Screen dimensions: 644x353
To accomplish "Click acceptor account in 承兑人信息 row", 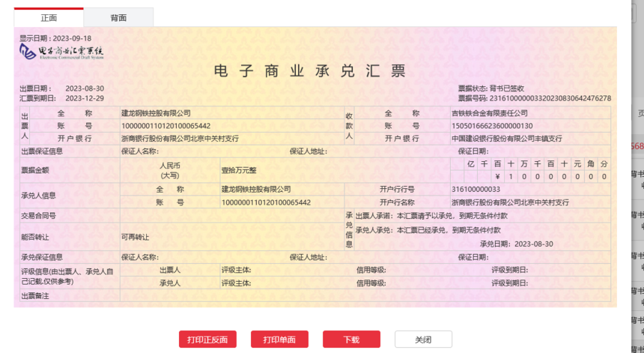I will tap(266, 202).
